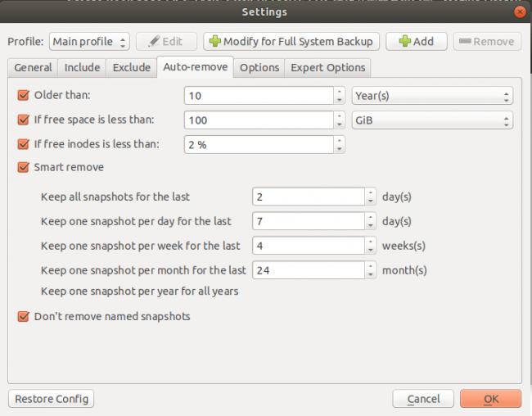Decrease 'Keep all snapshots' days with down arrow
The height and width of the screenshot is (416, 532).
(x=371, y=201)
